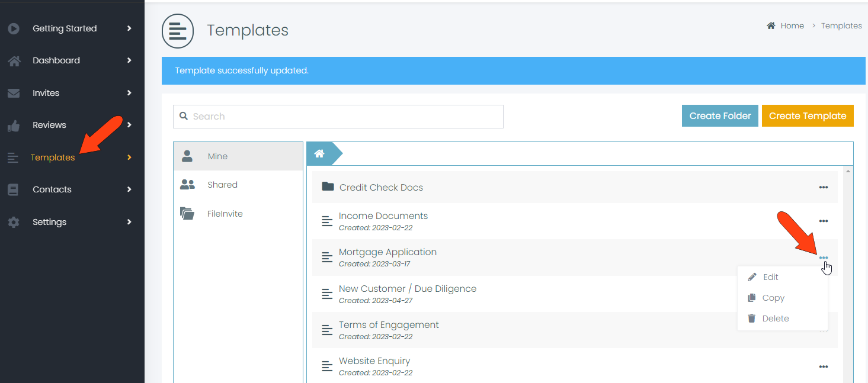The width and height of the screenshot is (868, 383).
Task: Open options menu for Income Documents
Action: tap(823, 221)
